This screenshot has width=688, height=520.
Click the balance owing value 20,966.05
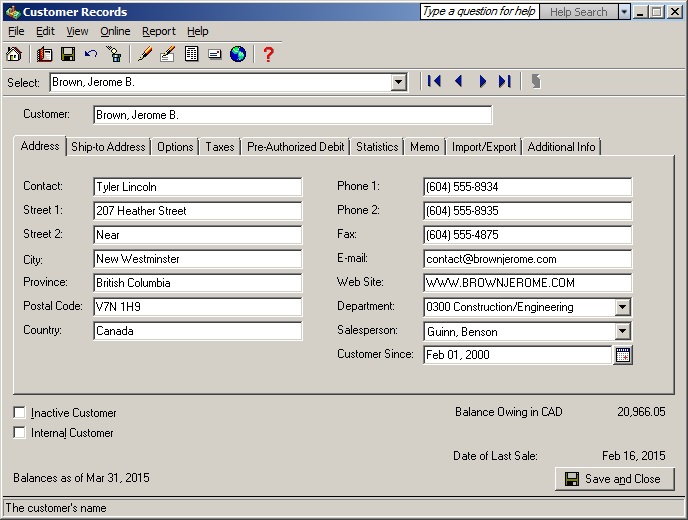pyautogui.click(x=641, y=412)
